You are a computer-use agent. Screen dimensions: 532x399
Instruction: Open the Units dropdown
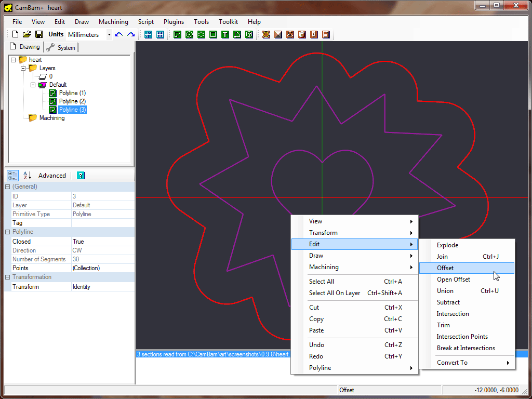coord(109,35)
